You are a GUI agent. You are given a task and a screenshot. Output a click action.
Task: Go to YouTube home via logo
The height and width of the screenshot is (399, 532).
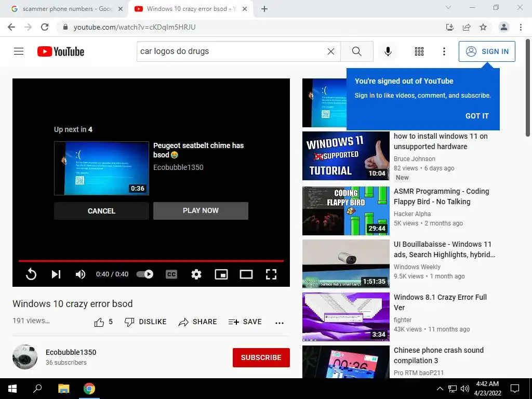click(61, 51)
